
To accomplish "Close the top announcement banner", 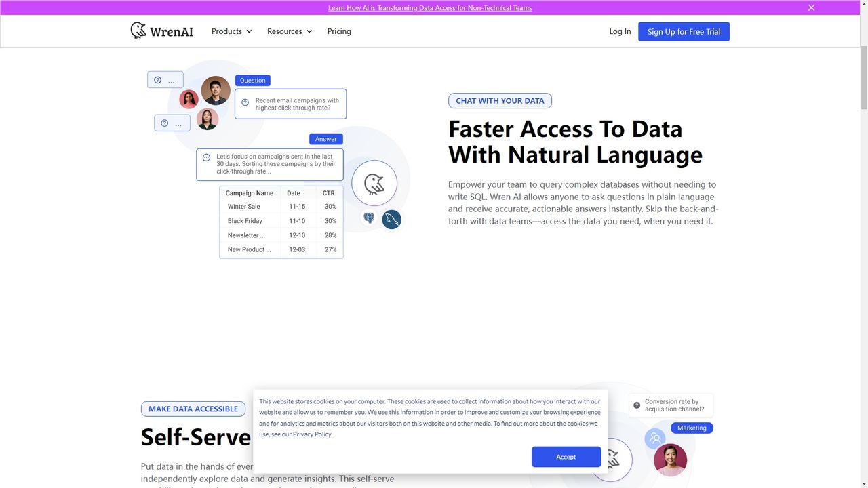I will pyautogui.click(x=811, y=7).
